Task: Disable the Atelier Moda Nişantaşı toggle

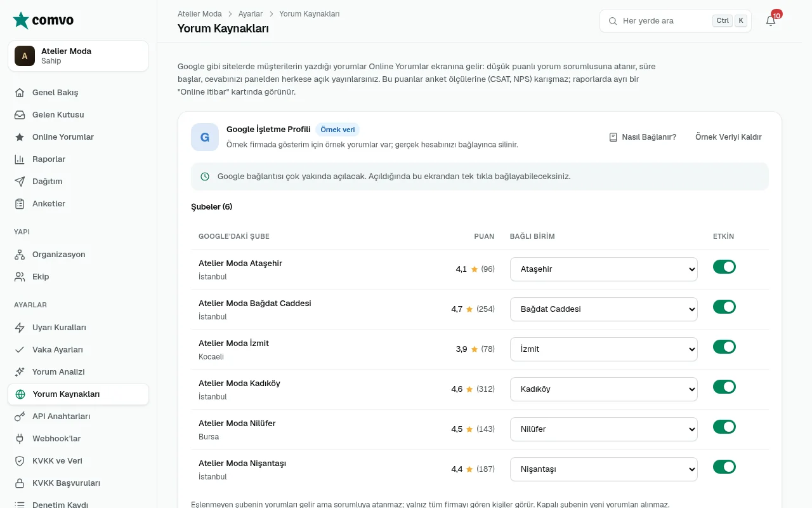Action: click(x=724, y=467)
